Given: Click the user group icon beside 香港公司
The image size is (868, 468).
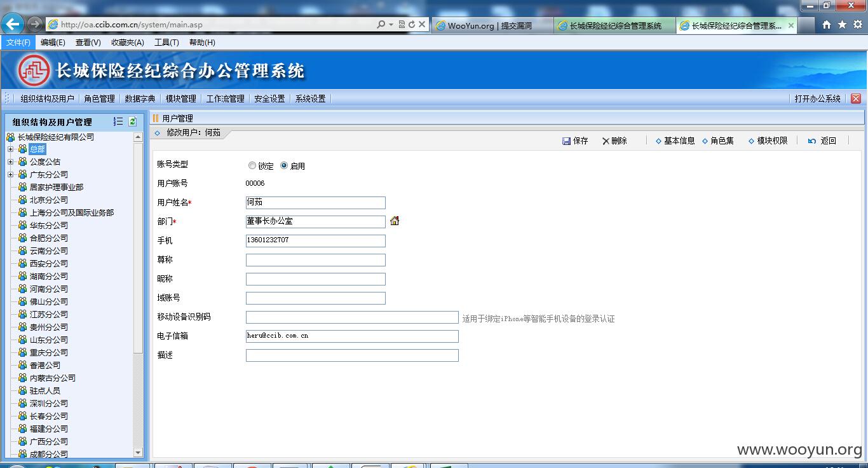Looking at the screenshot, I should [x=23, y=365].
